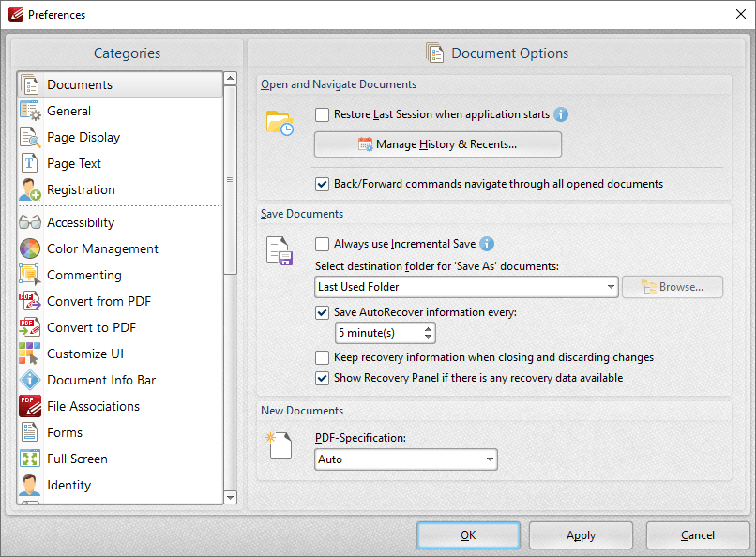Click the Forms page icon

pos(29,432)
